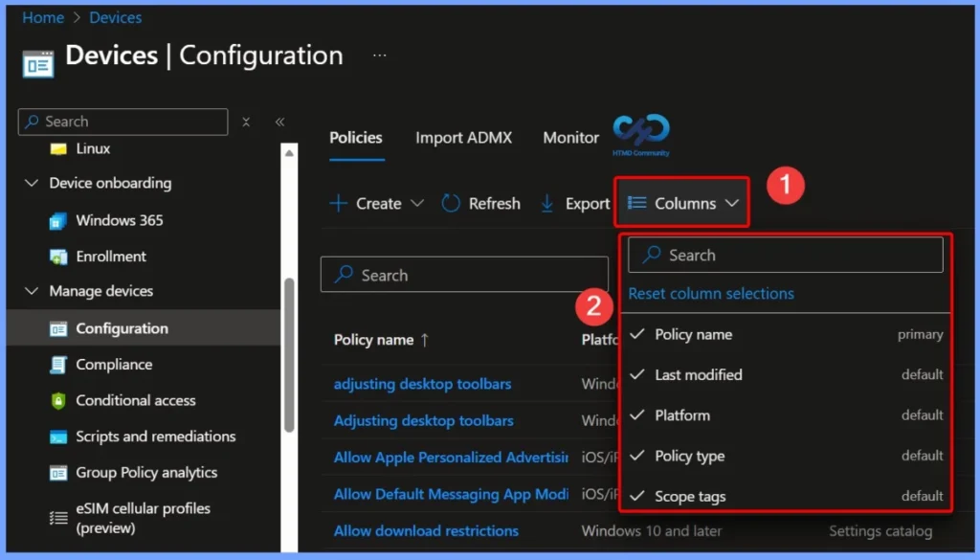The image size is (980, 560).
Task: Click the Export download icon
Action: [x=546, y=203]
